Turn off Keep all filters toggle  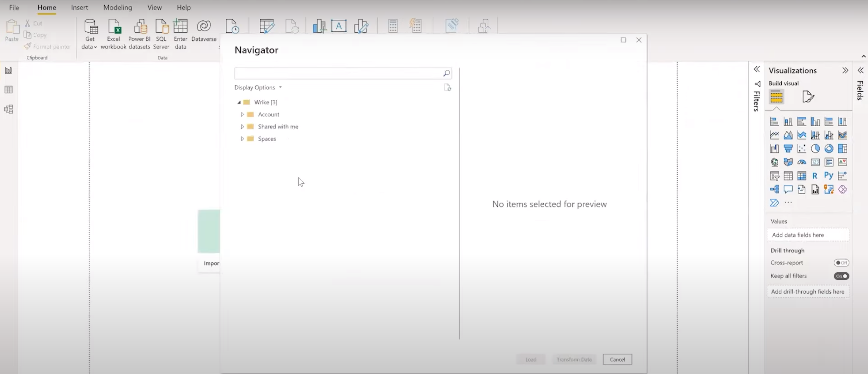click(x=841, y=276)
